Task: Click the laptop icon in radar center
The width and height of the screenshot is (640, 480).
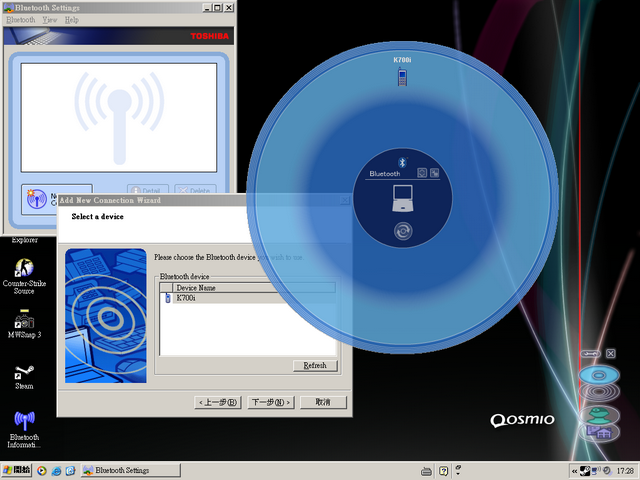Action: click(x=402, y=198)
